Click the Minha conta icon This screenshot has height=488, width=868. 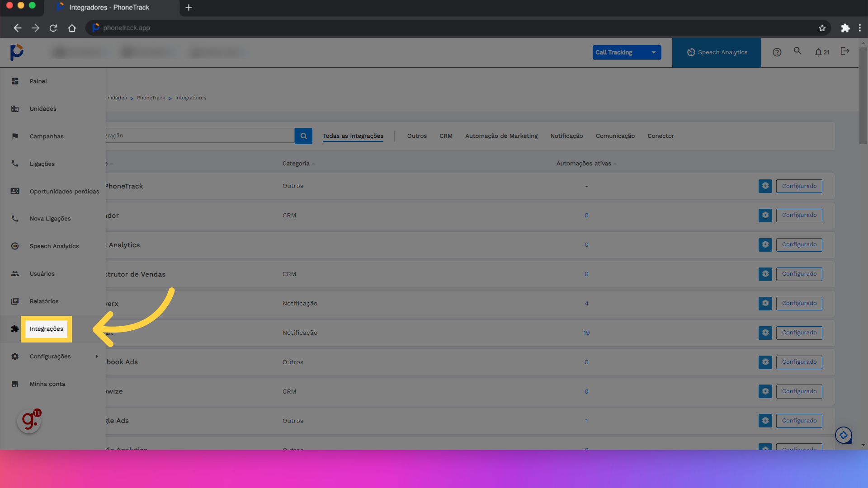pos(15,384)
